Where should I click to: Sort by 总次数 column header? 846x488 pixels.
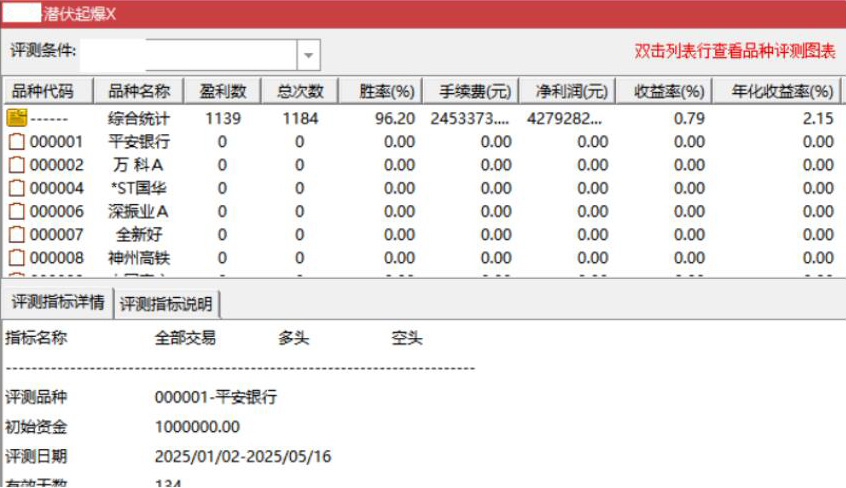click(x=300, y=91)
